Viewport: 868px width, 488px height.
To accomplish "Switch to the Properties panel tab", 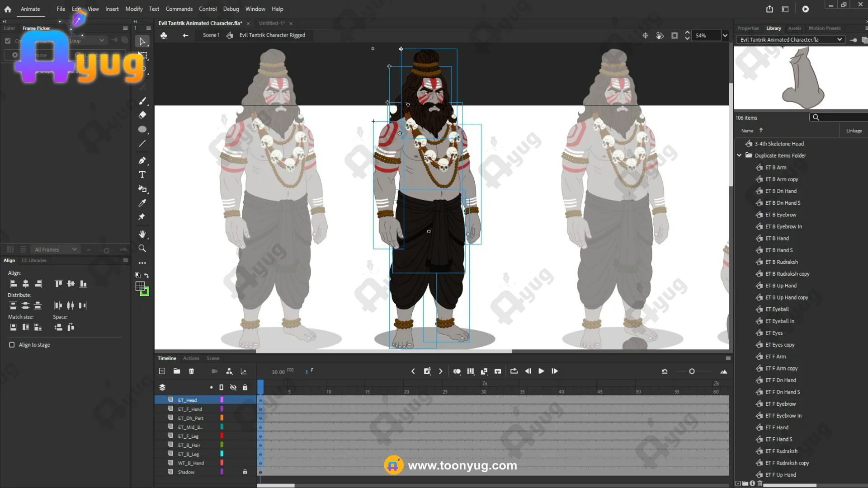I will (x=748, y=28).
